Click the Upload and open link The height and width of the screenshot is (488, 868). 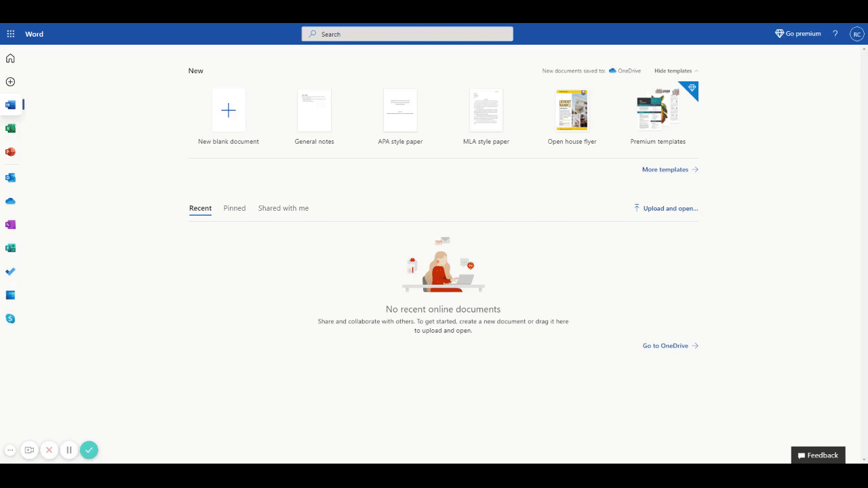click(666, 208)
